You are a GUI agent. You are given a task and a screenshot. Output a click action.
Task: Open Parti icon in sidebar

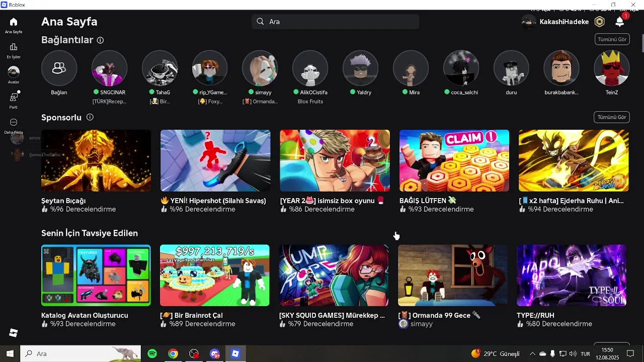click(x=14, y=97)
